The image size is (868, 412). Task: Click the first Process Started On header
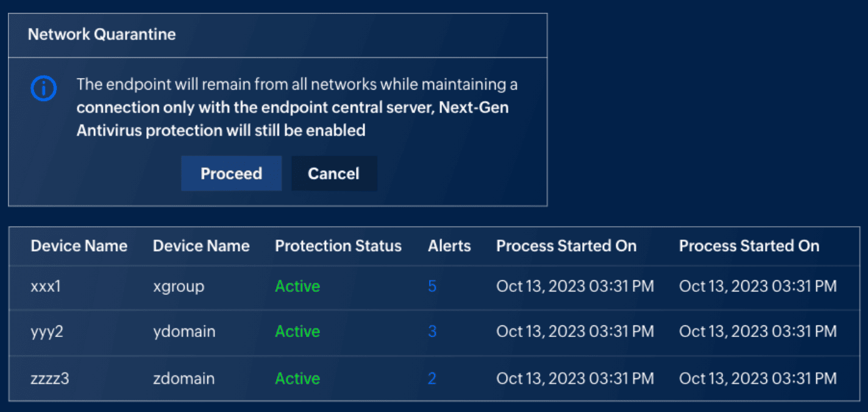click(x=566, y=246)
